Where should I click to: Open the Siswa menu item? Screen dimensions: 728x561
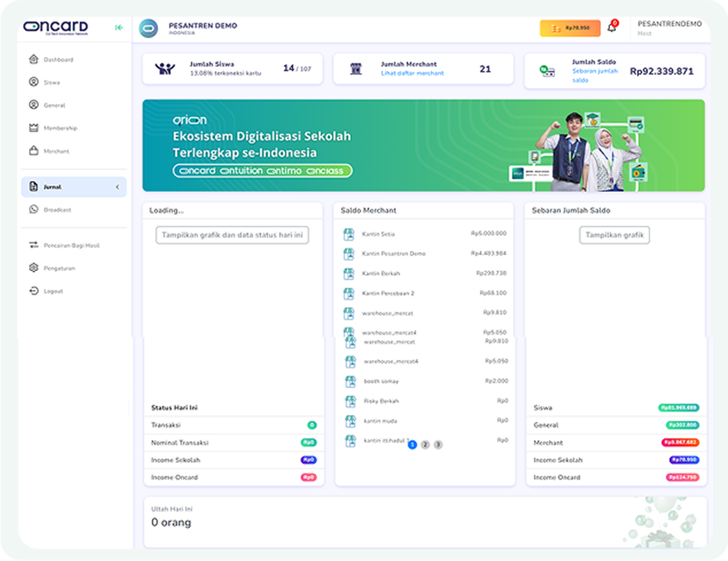tap(51, 82)
